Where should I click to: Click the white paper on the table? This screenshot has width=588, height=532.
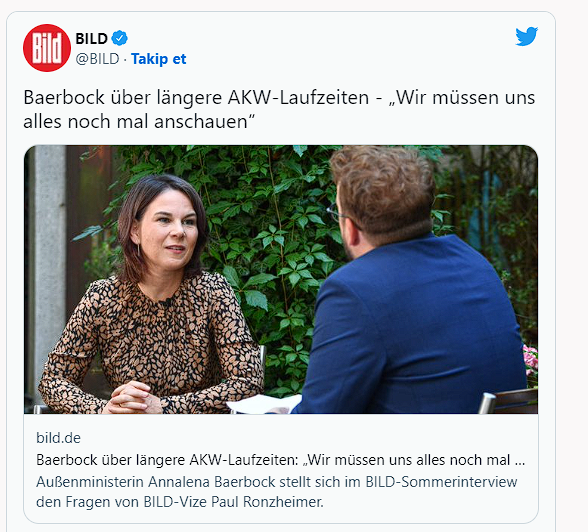pos(264,404)
